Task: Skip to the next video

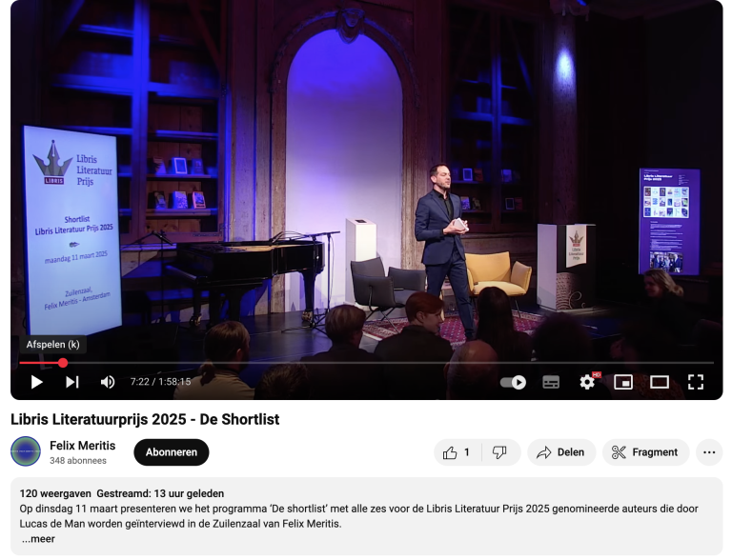Action: tap(72, 382)
